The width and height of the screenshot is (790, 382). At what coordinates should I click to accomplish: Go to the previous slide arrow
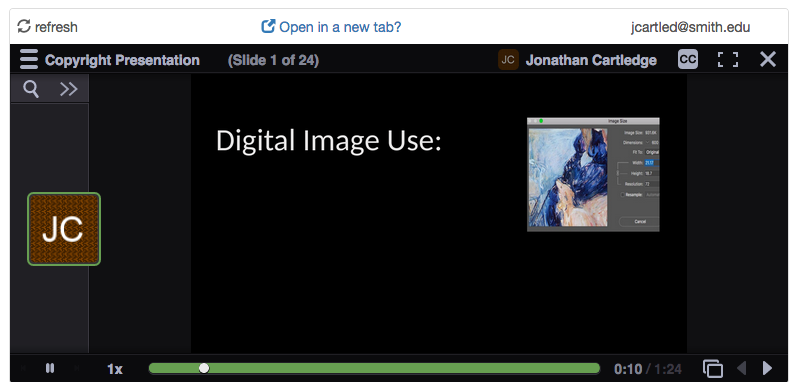pyautogui.click(x=742, y=368)
